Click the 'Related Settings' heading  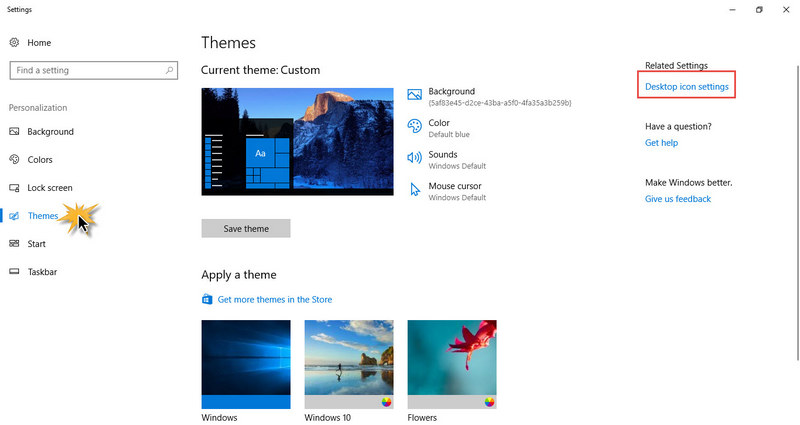[x=677, y=65]
